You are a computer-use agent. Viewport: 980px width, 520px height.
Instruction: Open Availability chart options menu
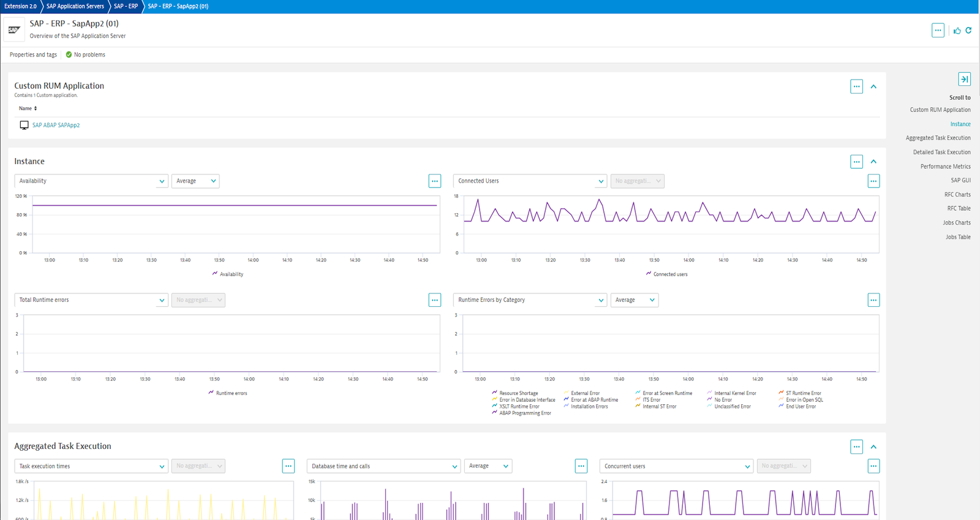coord(434,181)
